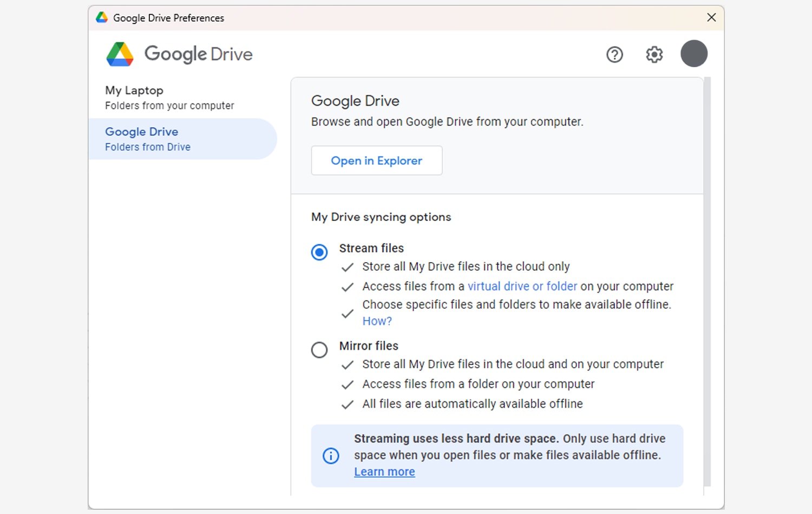Click the checkmark beside Store files in cloud
The height and width of the screenshot is (514, 812).
347,267
